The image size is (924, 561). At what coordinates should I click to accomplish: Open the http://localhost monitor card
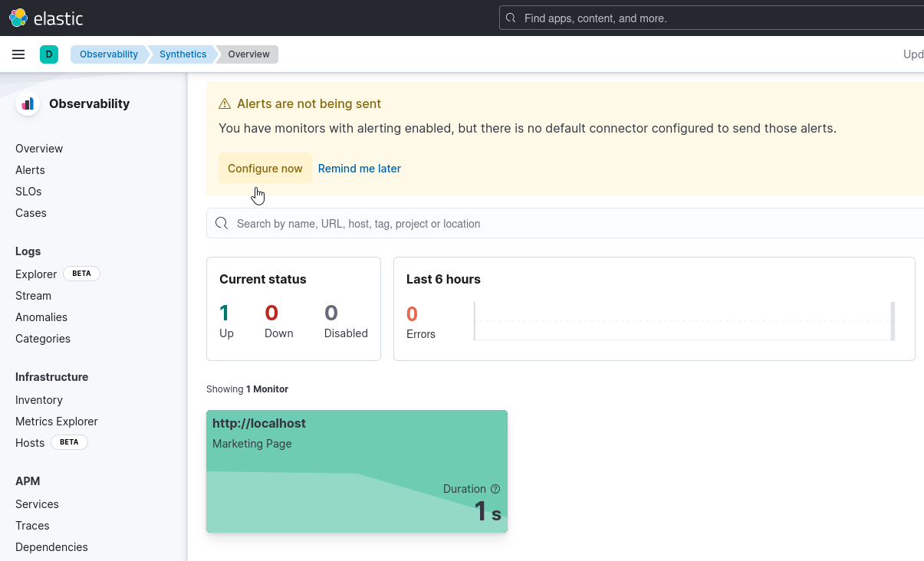tap(357, 471)
